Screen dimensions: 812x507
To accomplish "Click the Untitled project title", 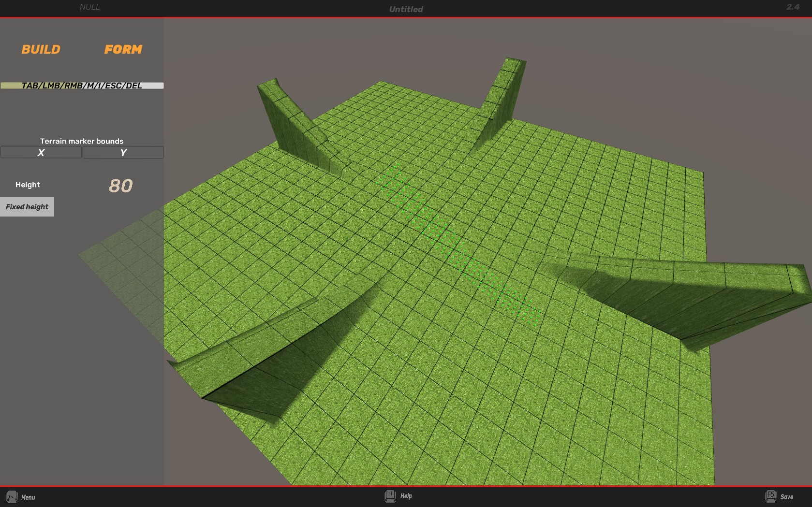I will pos(406,9).
